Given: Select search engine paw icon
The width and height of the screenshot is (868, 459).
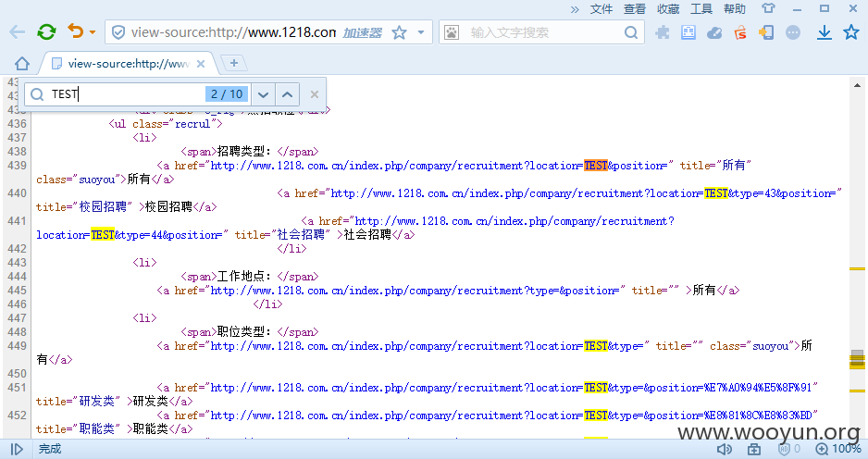Looking at the screenshot, I should 452,32.
